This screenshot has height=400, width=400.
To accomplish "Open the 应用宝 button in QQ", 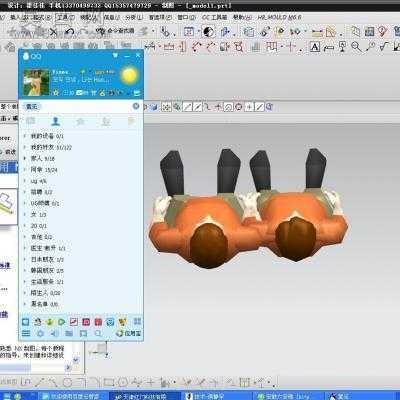I will tap(129, 333).
